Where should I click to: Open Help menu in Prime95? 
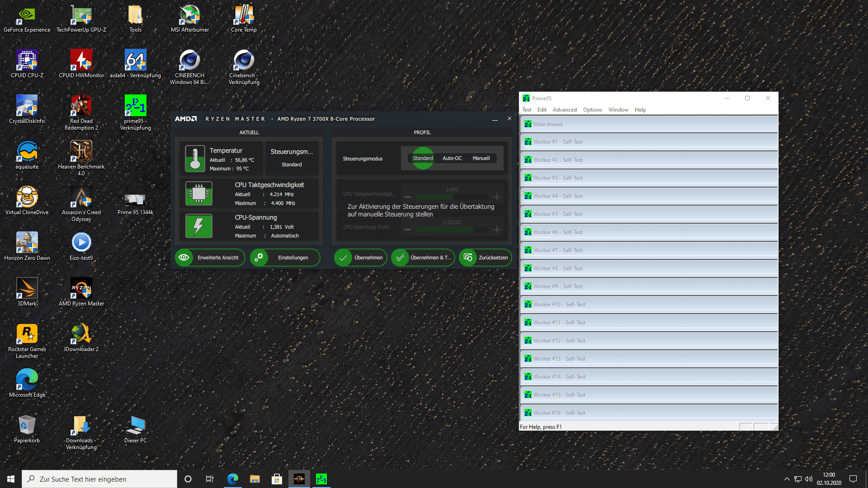click(x=640, y=110)
